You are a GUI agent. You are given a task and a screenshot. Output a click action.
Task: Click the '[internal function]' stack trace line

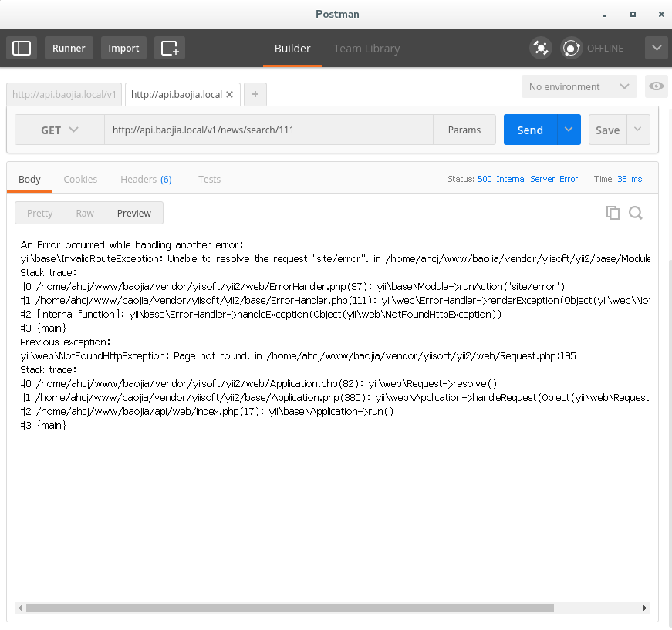click(x=261, y=315)
